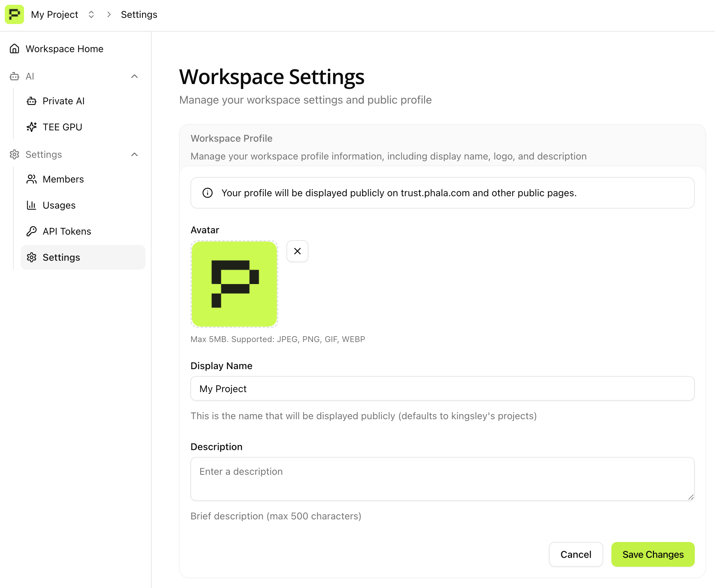This screenshot has height=588, width=715.
Task: Collapse the AI section in the sidebar
Action: click(x=135, y=76)
